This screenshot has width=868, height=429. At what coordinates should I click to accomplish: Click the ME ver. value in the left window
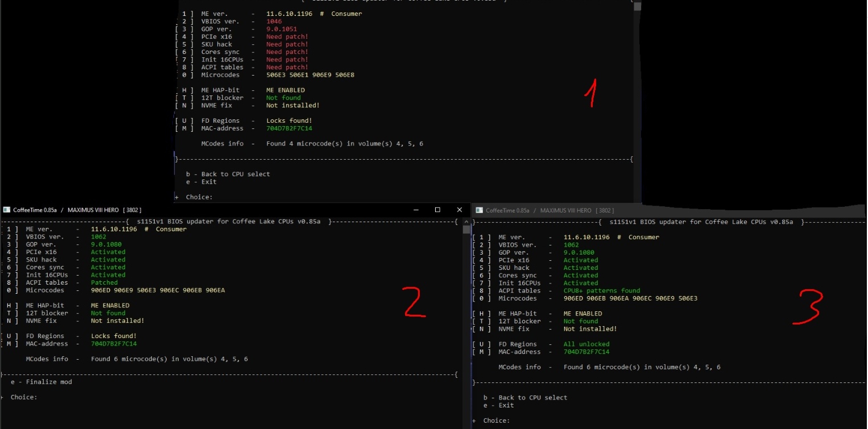tap(139, 229)
